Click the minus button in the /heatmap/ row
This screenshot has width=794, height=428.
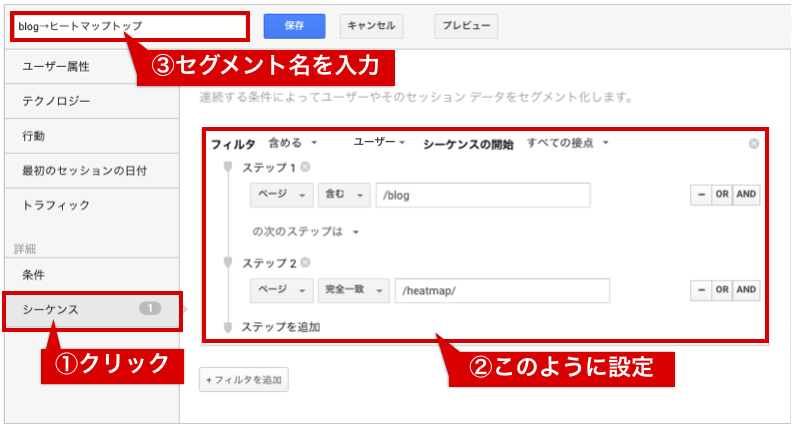point(699,290)
